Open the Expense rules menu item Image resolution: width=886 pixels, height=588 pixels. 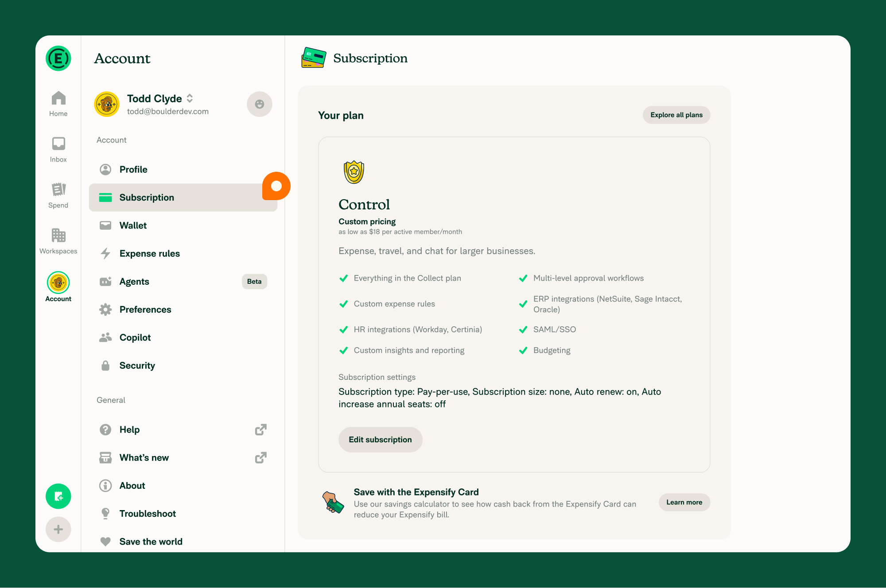pos(183,253)
